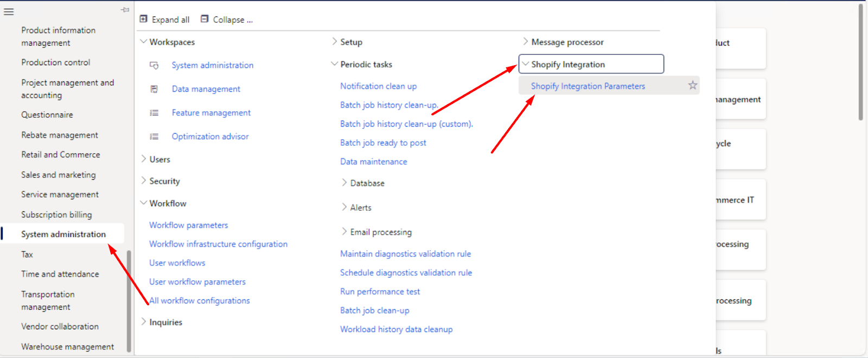Open Retail and Commerce module

tap(61, 155)
